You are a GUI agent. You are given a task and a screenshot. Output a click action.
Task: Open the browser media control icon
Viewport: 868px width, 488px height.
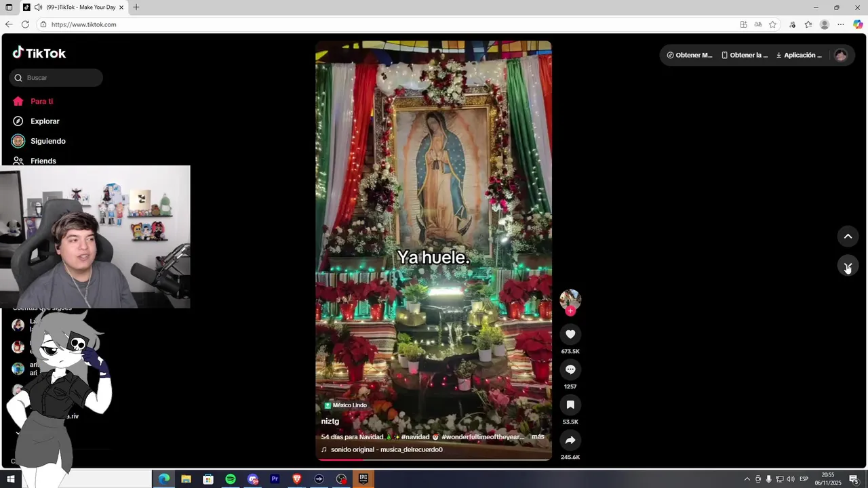tap(792, 24)
